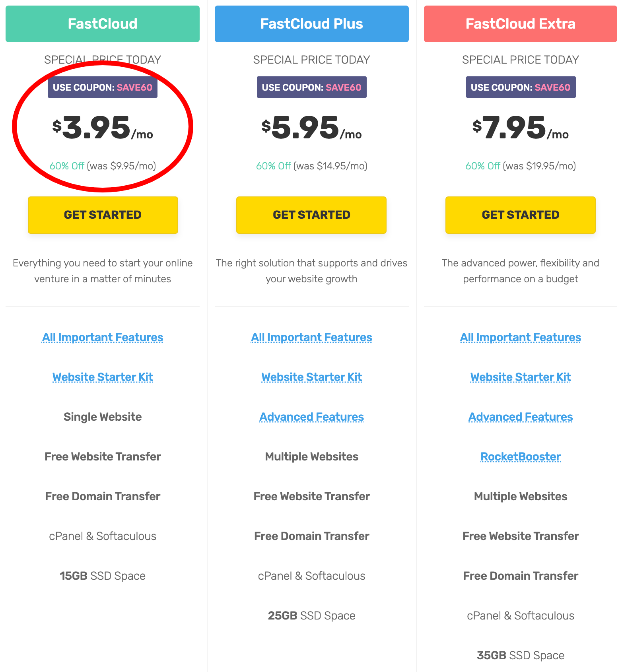Screen dimensions: 622x672
Task: Click SAVE60 coupon badge in FastCloud Extra
Action: [520, 87]
